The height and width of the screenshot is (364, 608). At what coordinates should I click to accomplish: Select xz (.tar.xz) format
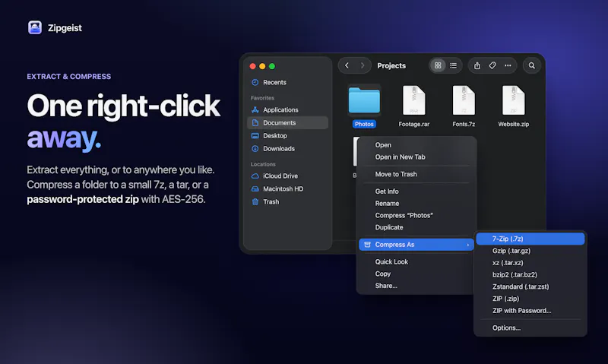coord(530,263)
